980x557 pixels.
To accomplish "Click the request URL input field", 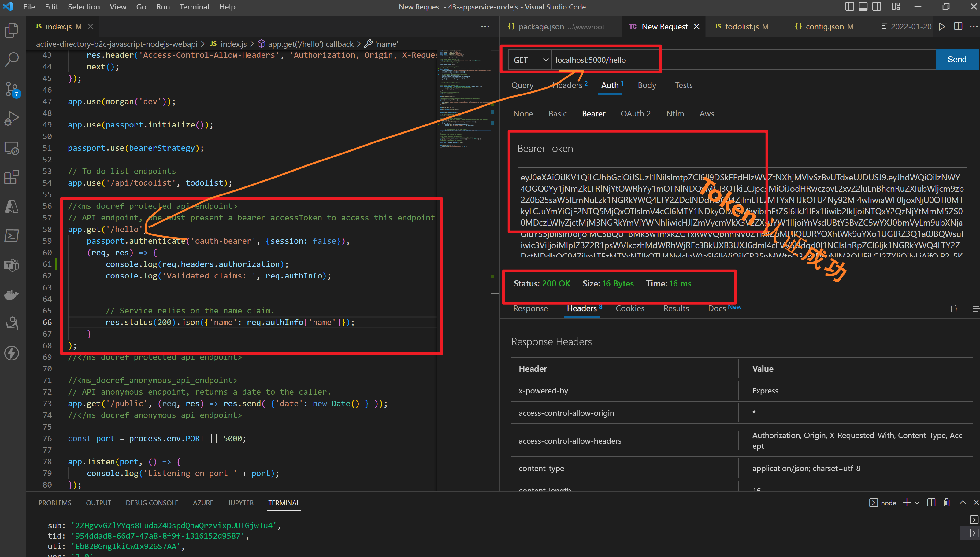I will 743,60.
